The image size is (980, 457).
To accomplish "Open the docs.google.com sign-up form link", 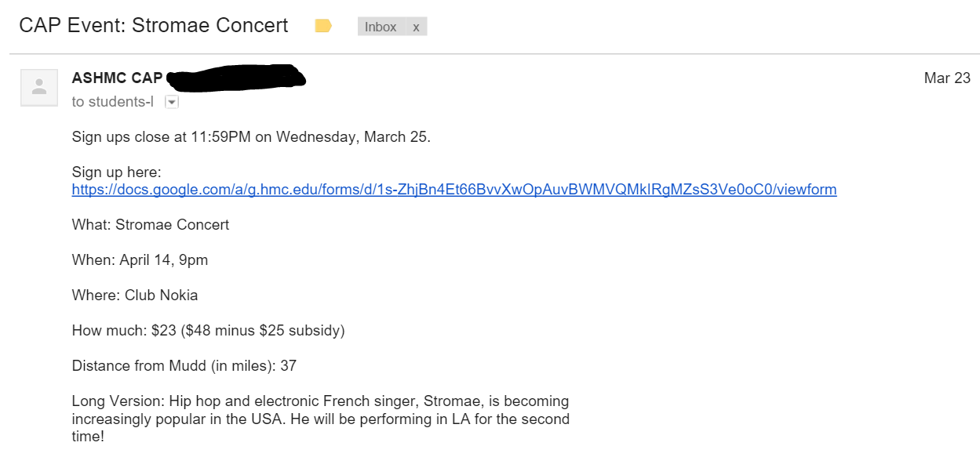I will tap(454, 190).
